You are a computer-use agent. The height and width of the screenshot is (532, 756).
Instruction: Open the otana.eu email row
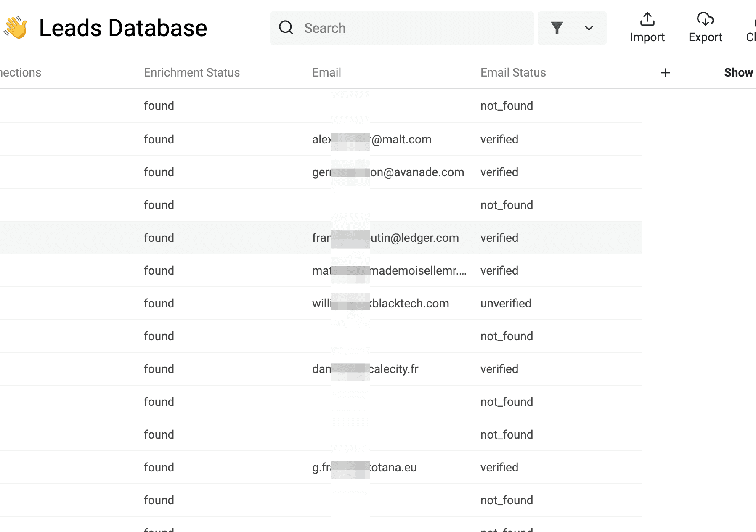tap(364, 467)
